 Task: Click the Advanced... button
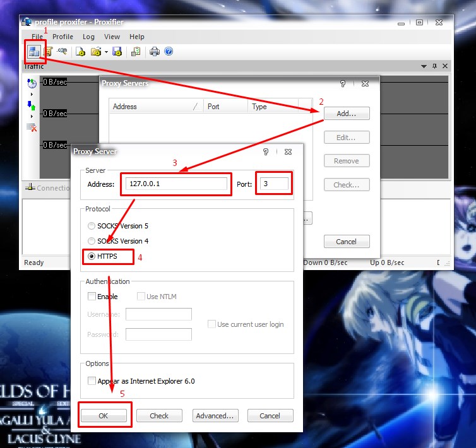point(215,416)
